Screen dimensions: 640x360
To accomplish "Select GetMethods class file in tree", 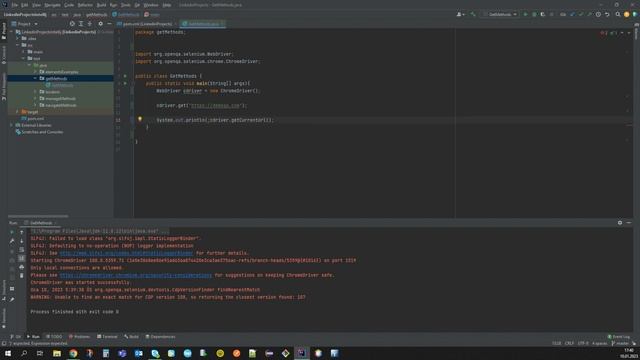I will (x=60, y=85).
